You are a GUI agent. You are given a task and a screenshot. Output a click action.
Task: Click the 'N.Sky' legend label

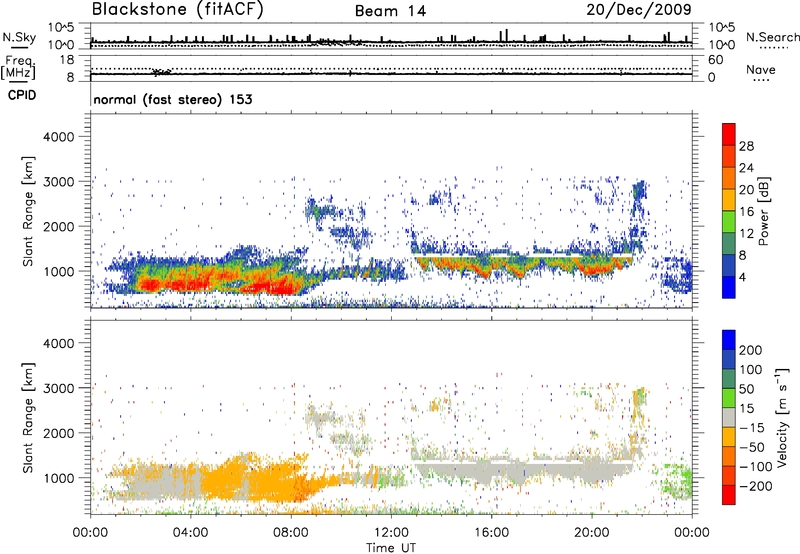(x=19, y=37)
